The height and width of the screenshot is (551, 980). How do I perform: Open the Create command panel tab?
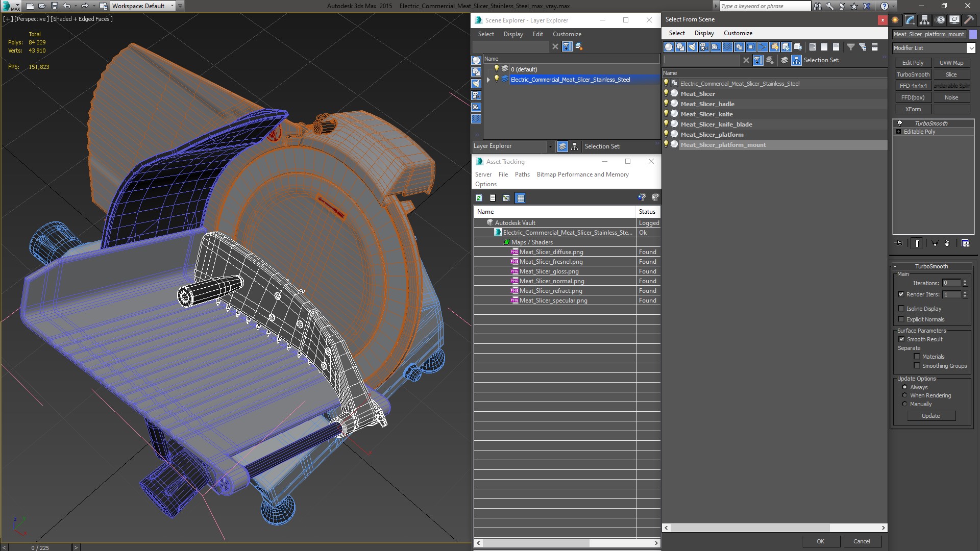tap(895, 20)
